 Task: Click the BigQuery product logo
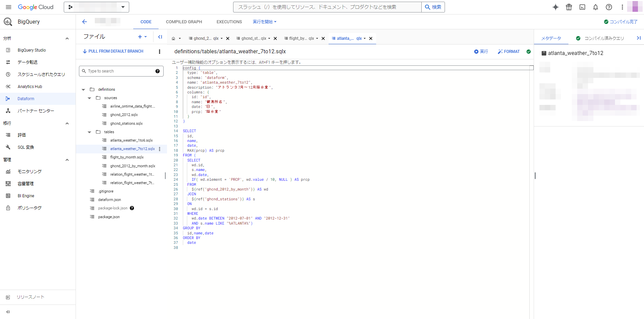(x=8, y=22)
